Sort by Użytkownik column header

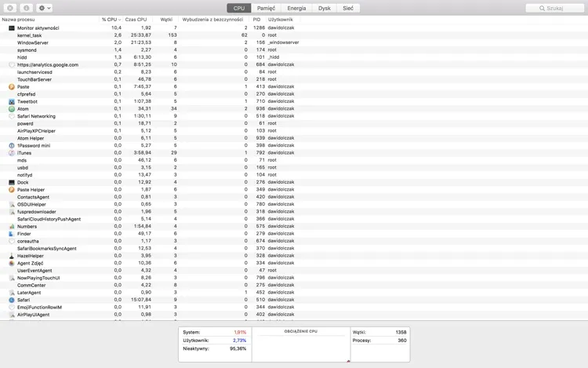(281, 20)
